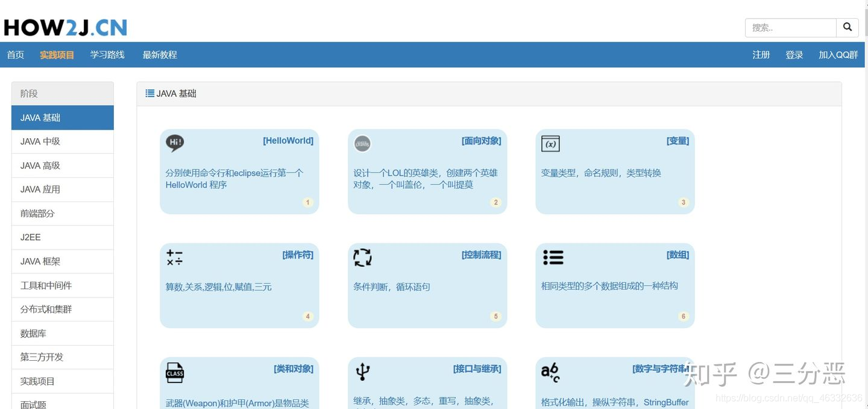This screenshot has height=409, width=868.
Task: Click the magnifier search button
Action: pyautogui.click(x=848, y=27)
